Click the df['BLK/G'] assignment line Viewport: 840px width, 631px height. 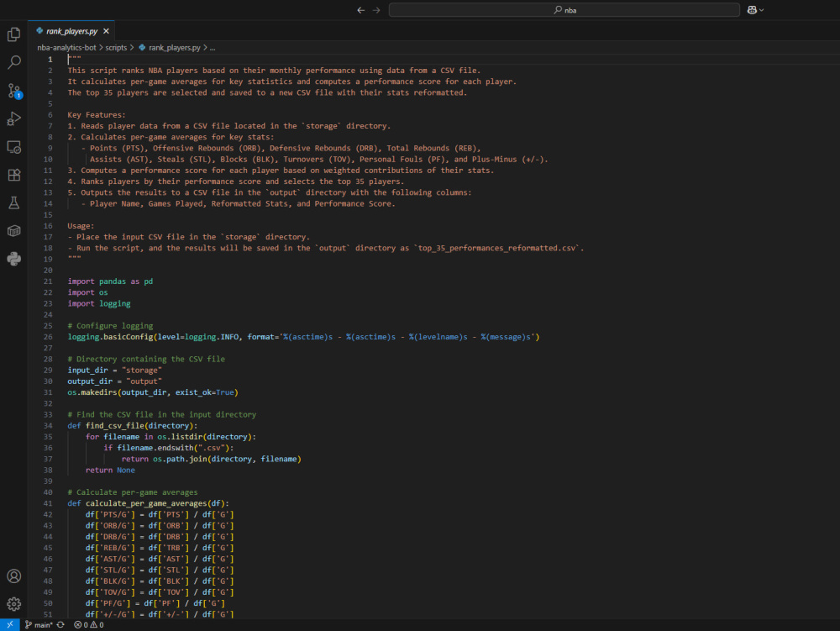[160, 581]
